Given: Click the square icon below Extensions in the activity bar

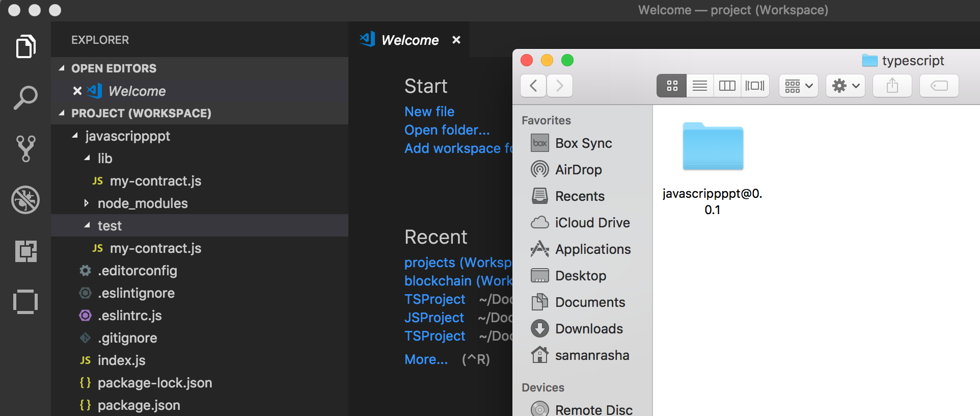Looking at the screenshot, I should (25, 302).
